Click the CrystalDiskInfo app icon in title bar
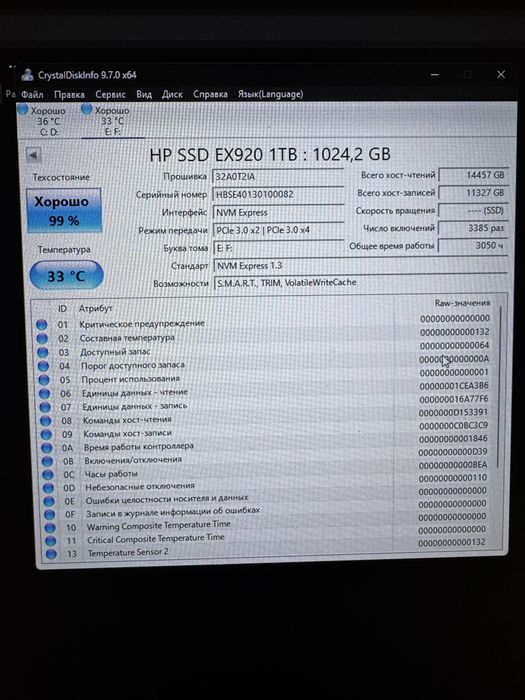Image resolution: width=525 pixels, height=700 pixels. tap(27, 75)
